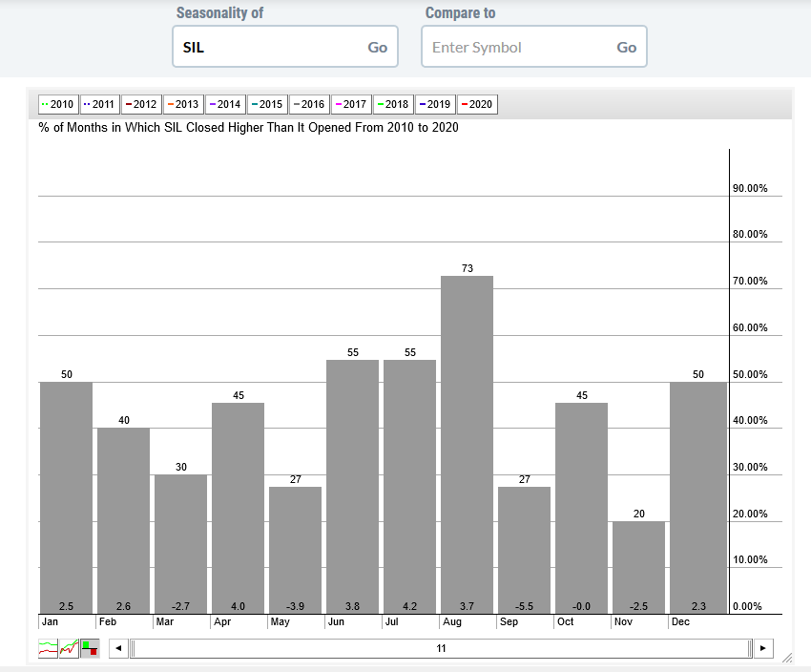The height and width of the screenshot is (672, 811).
Task: Click the right arrow of the year range slider
Action: click(x=763, y=648)
